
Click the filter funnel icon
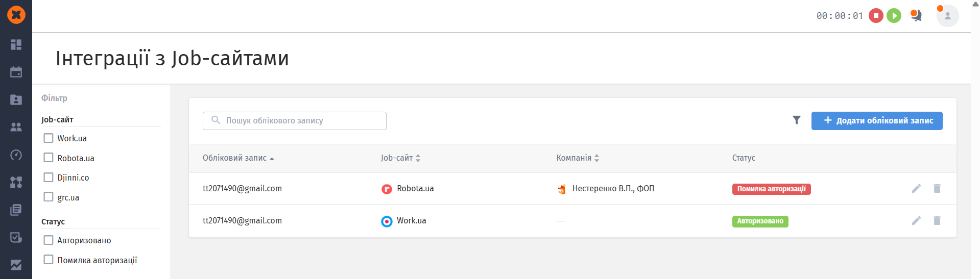(x=796, y=120)
